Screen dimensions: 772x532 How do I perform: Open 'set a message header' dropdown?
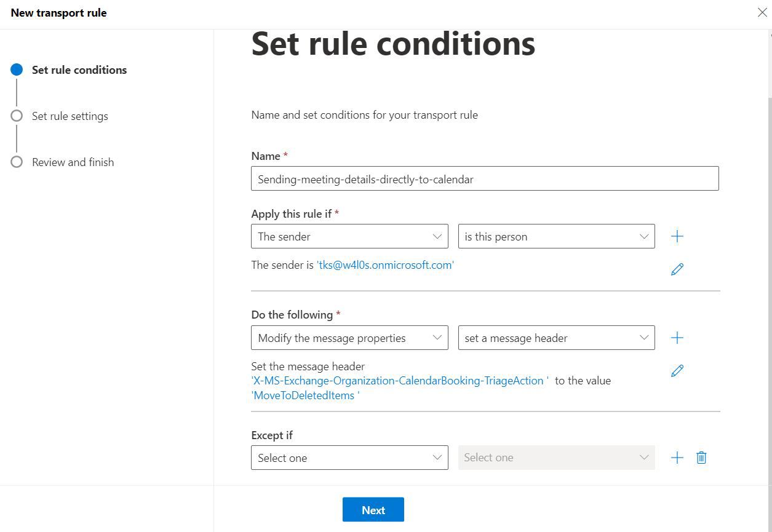point(556,338)
